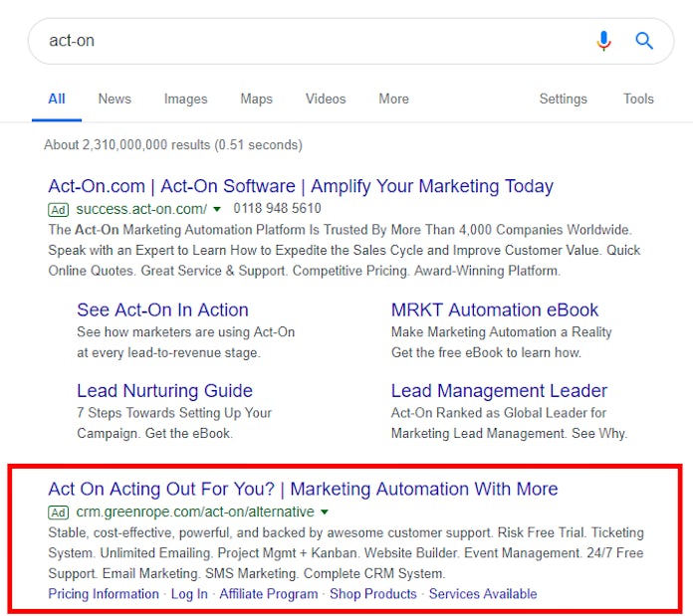The image size is (693, 616).
Task: Switch to the News tab
Action: pyautogui.click(x=115, y=99)
